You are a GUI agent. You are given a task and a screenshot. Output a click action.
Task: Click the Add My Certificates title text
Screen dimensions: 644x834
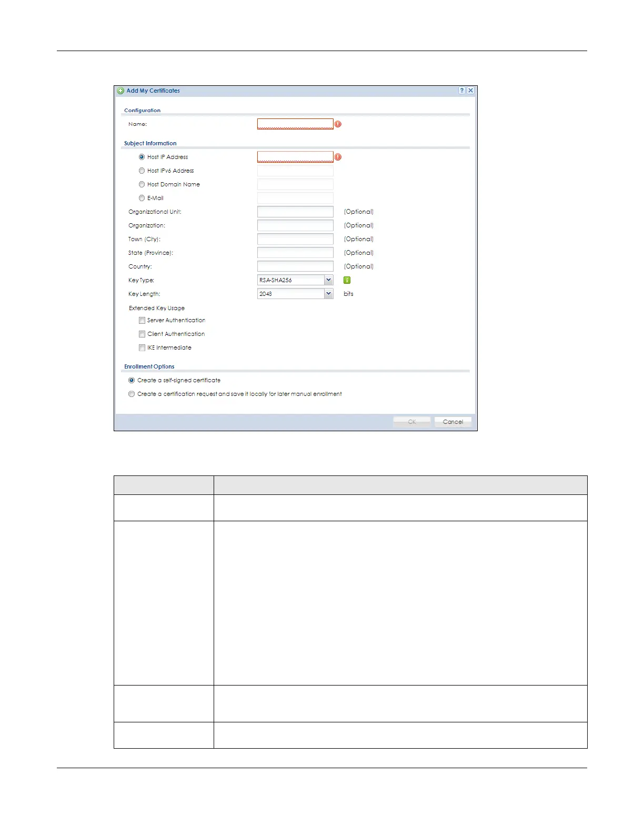(153, 91)
